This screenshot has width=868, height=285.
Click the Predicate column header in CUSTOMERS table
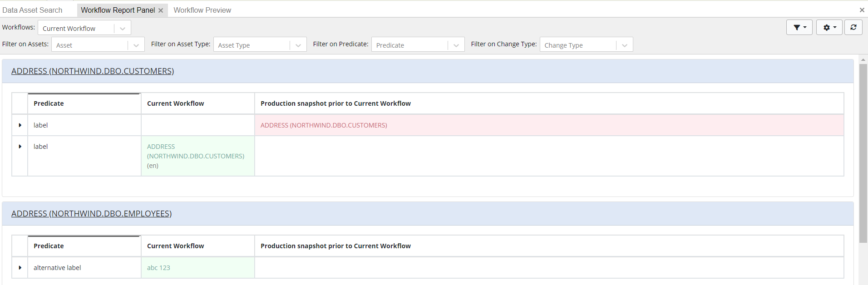coord(49,103)
